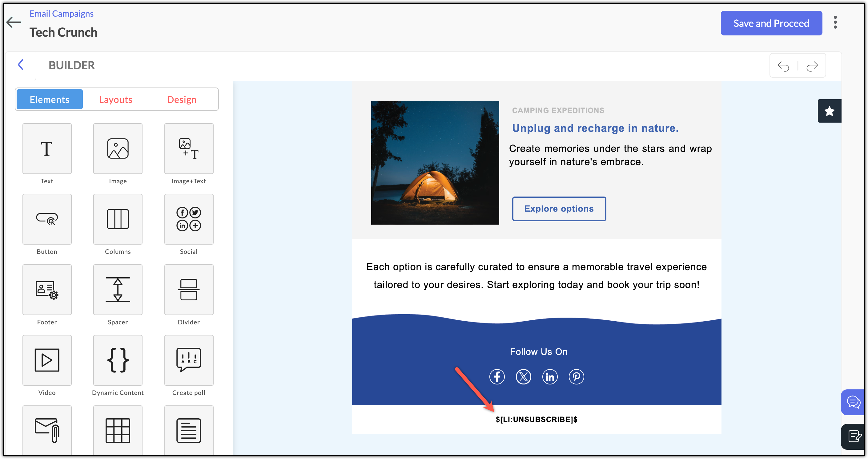Screen dimensions: 868x459
Task: Pick the Button element tile
Action: (x=47, y=219)
